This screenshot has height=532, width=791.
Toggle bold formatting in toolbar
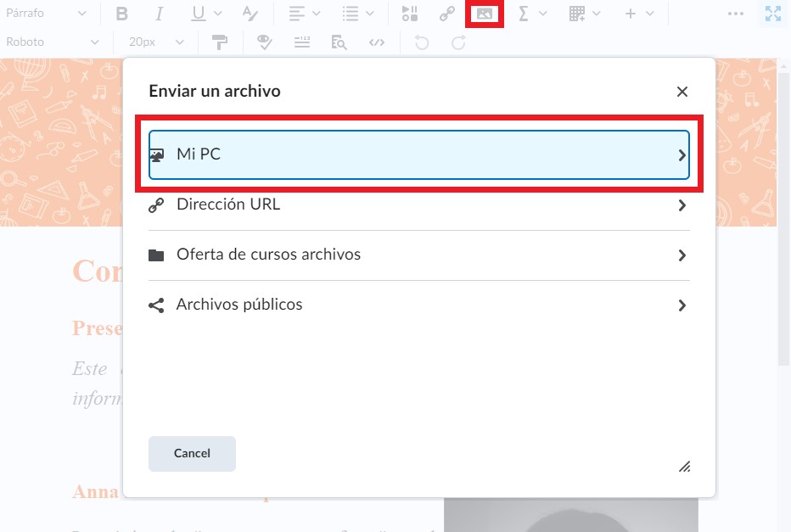coord(122,14)
